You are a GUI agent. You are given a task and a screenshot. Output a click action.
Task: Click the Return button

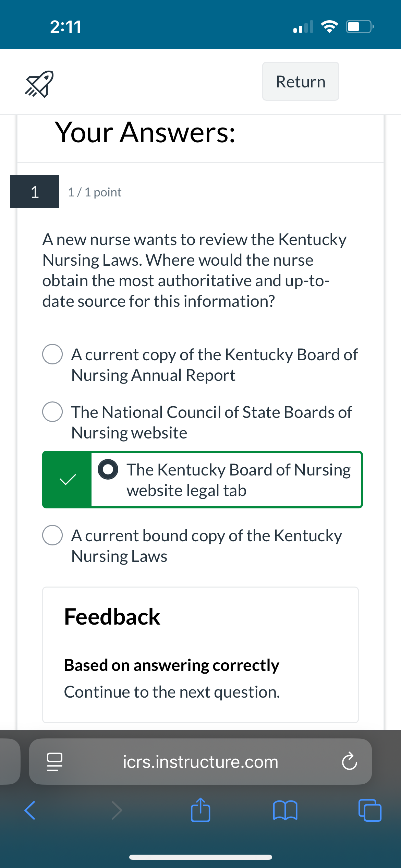(301, 81)
